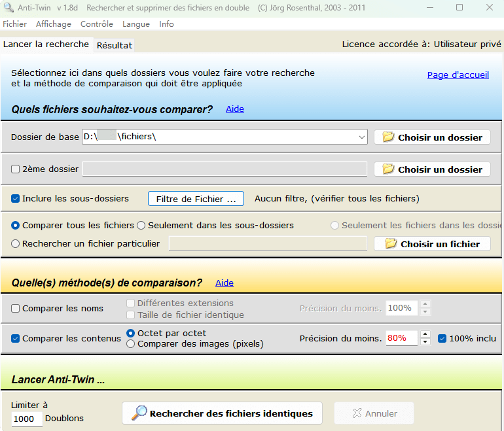Toggle Inclure les sous-dossiers checkbox

coord(16,198)
